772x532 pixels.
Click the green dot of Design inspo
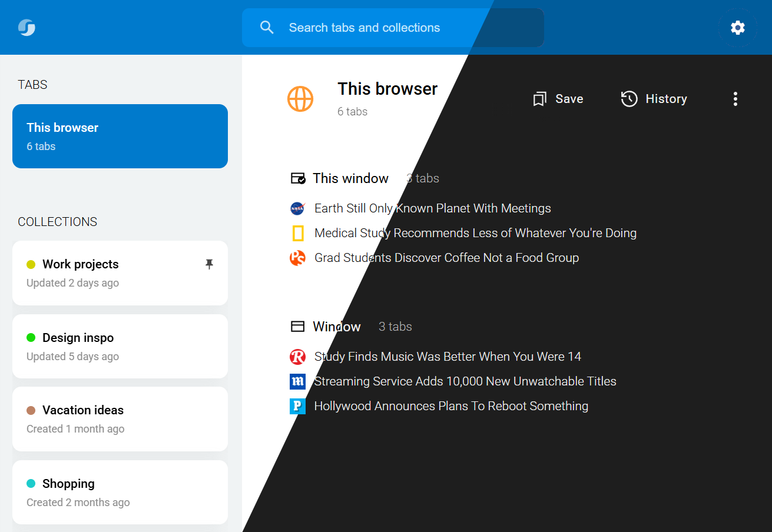(x=31, y=338)
